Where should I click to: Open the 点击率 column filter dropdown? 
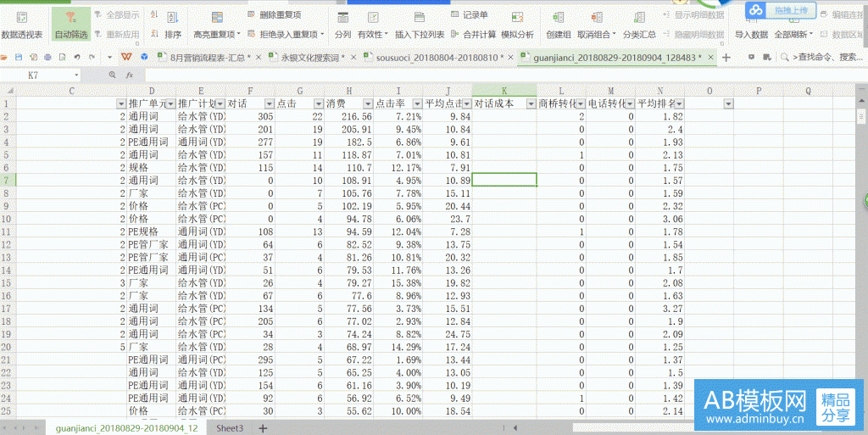point(418,103)
